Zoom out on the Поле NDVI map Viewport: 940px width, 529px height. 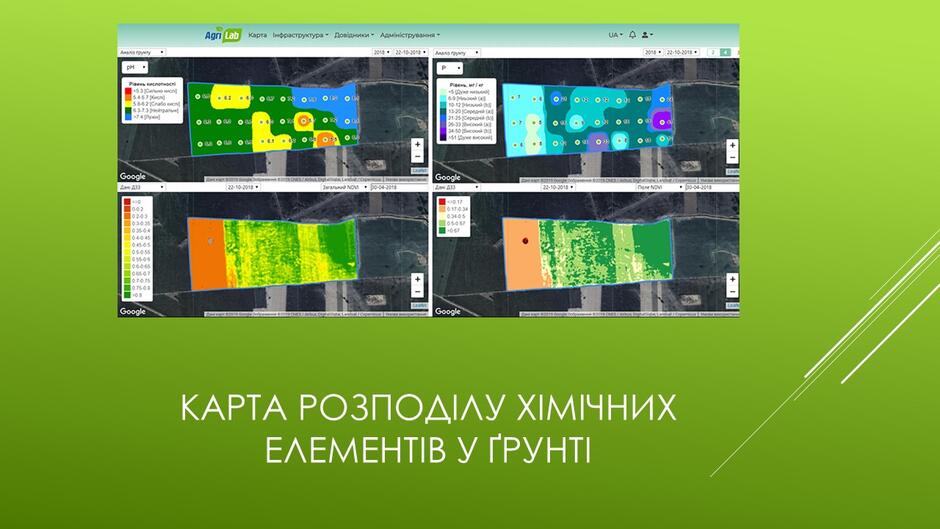pos(732,291)
